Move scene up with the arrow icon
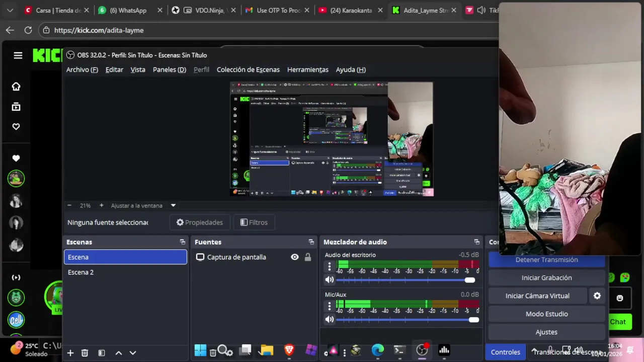 119,353
